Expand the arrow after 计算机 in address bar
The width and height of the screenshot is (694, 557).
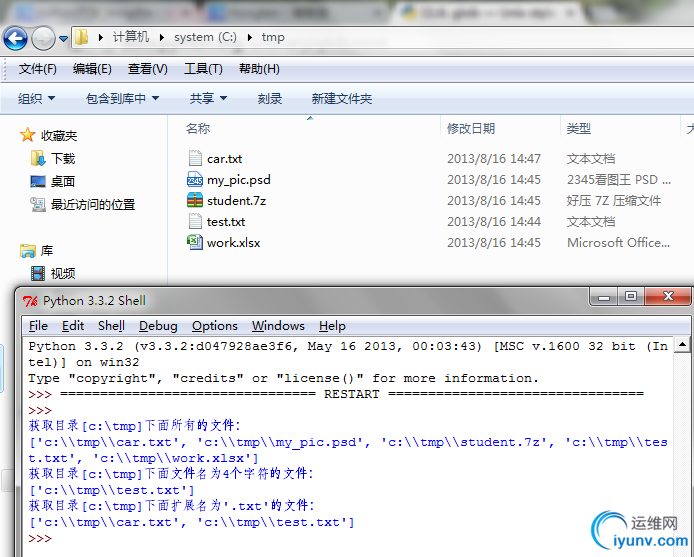162,38
